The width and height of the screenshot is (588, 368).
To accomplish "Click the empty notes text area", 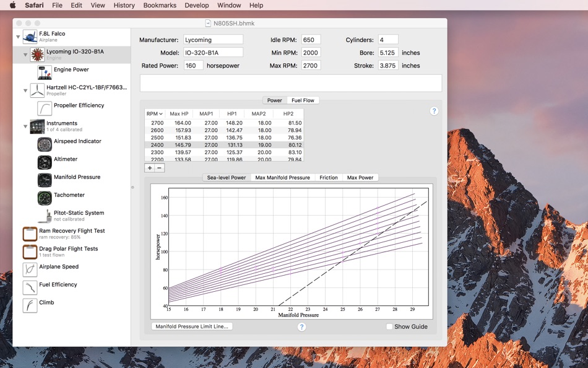I will click(291, 83).
